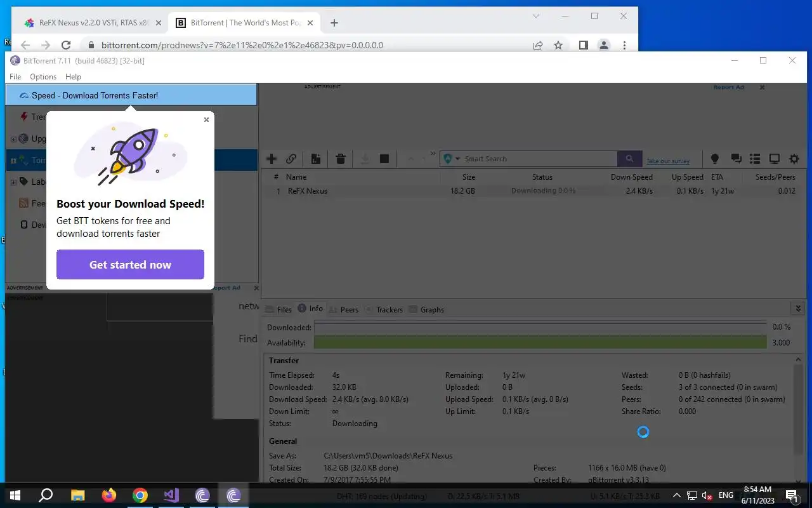The image size is (812, 508).
Task: Open the search provider dropdown arrow
Action: point(458,159)
